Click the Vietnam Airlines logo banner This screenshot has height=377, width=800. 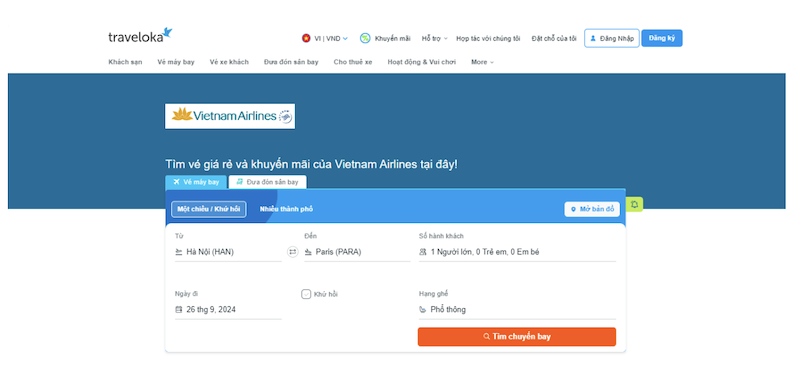(230, 116)
